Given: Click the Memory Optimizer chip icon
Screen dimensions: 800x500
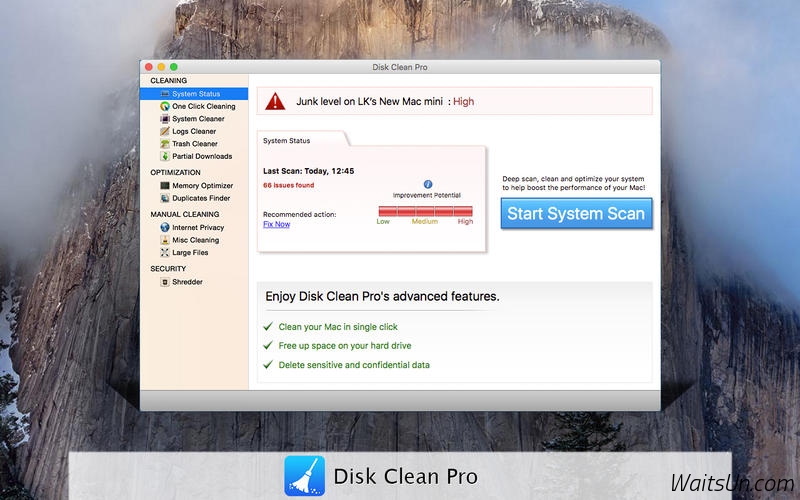Looking at the screenshot, I should (165, 186).
